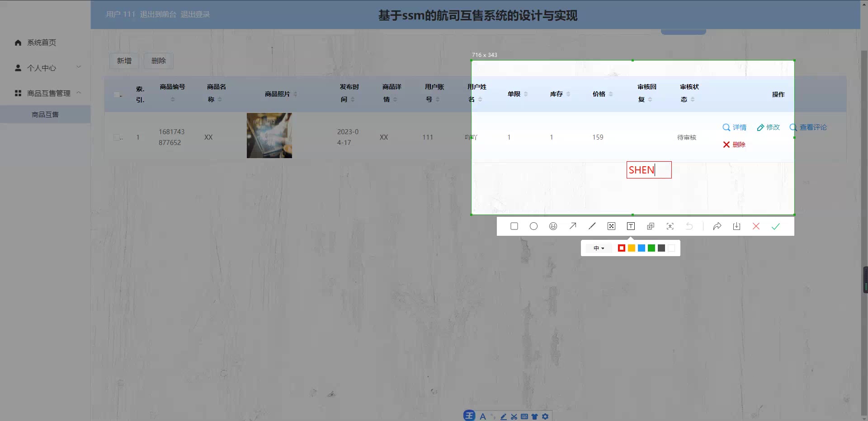The width and height of the screenshot is (868, 421).
Task: Toggle the input method punctuation mode icon
Action: tap(493, 416)
